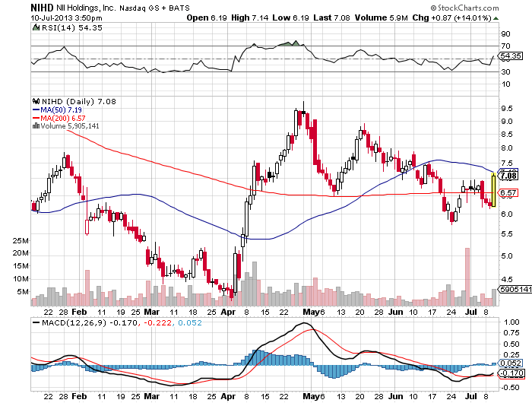Image resolution: width=532 pixels, height=403 pixels.
Task: Click the StockCharts.com copyright label
Action: pos(464,8)
